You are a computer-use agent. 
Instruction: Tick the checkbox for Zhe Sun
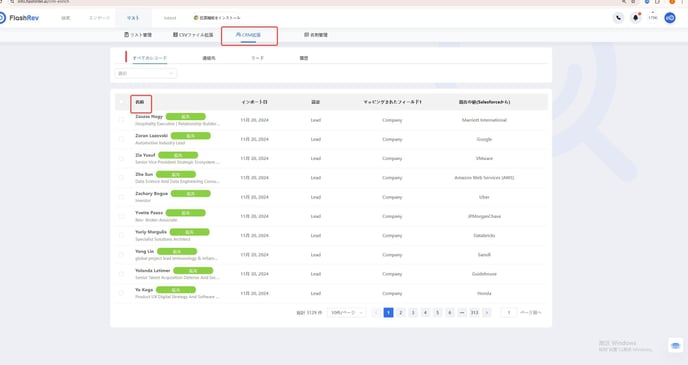click(x=122, y=178)
